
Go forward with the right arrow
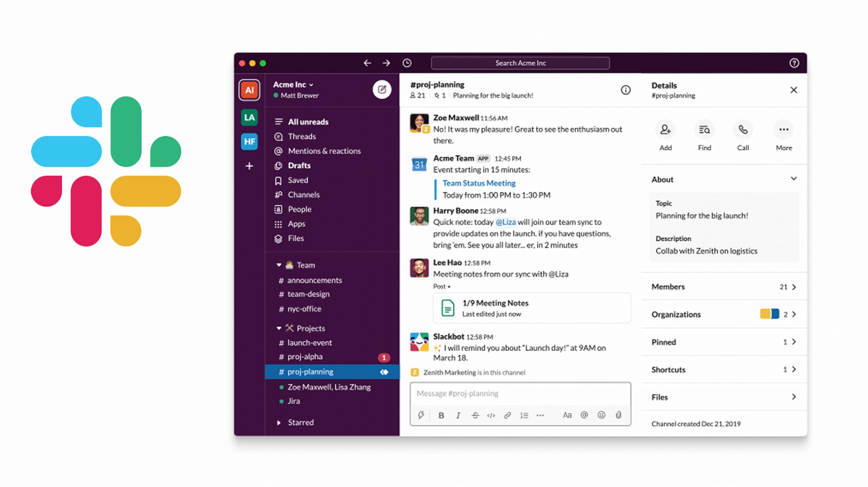click(x=386, y=63)
